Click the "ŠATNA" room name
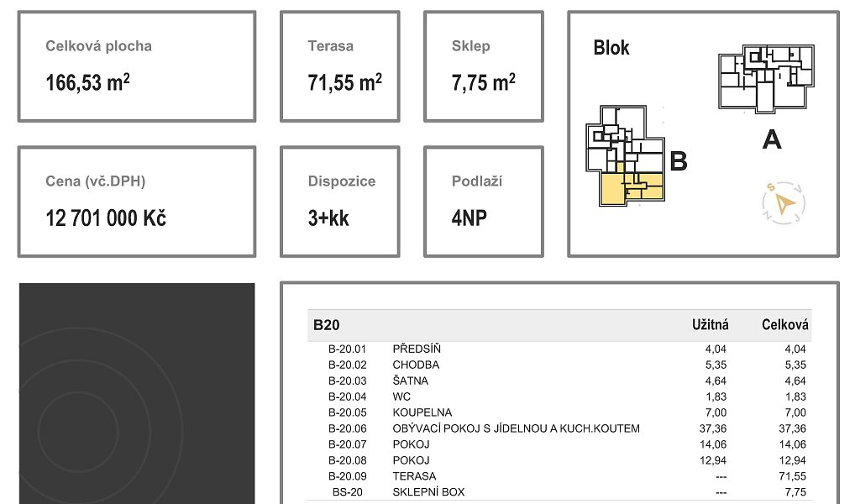This screenshot has height=504, width=855. (411, 381)
